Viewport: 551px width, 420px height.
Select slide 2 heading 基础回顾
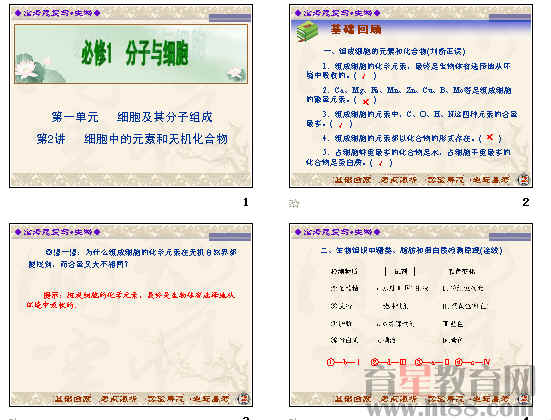coord(356,29)
